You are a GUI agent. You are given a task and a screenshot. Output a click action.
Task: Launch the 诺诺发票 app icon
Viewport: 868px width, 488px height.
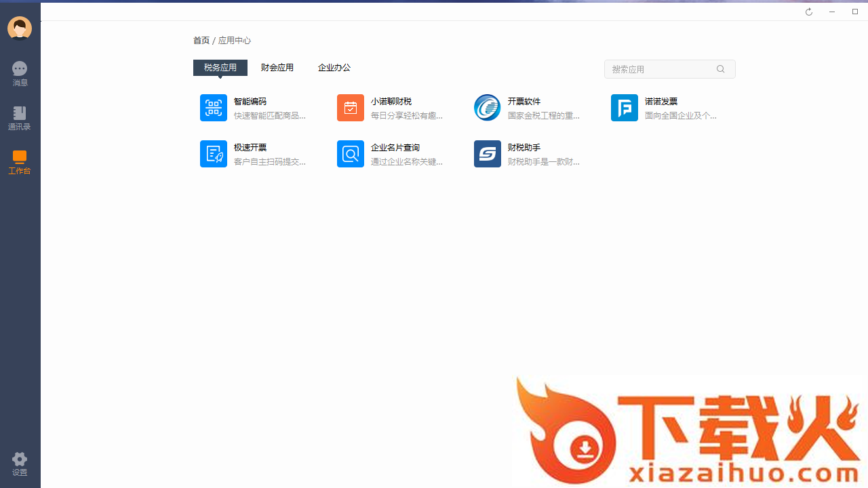pyautogui.click(x=625, y=108)
